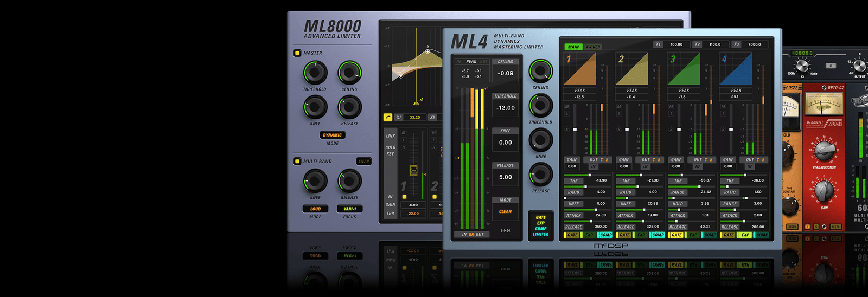Select GR in the ML4 meter selector
The width and height of the screenshot is (868, 297).
tap(471, 235)
